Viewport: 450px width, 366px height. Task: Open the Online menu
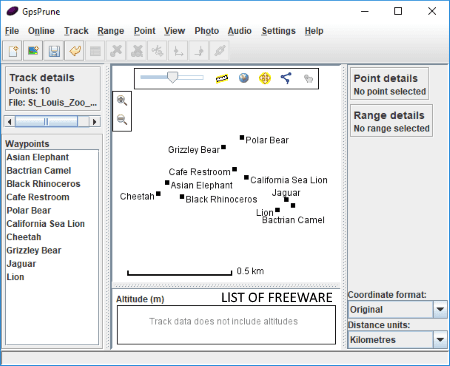coord(41,31)
